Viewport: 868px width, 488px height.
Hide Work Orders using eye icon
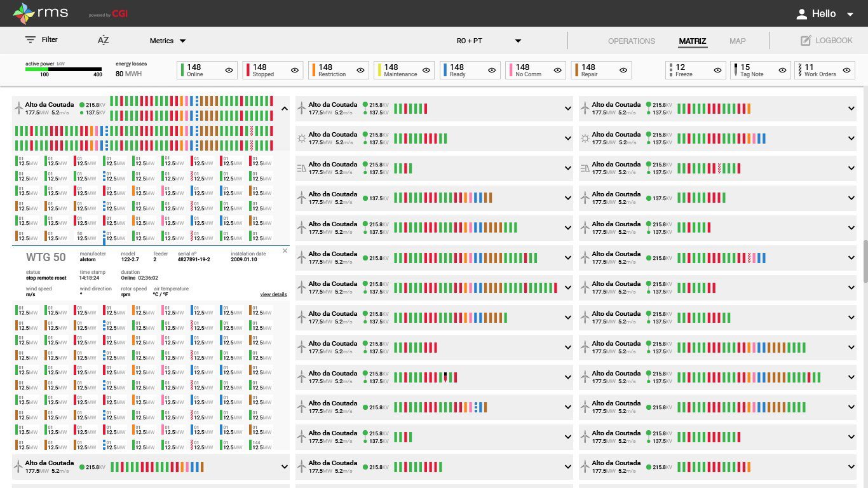(x=846, y=71)
